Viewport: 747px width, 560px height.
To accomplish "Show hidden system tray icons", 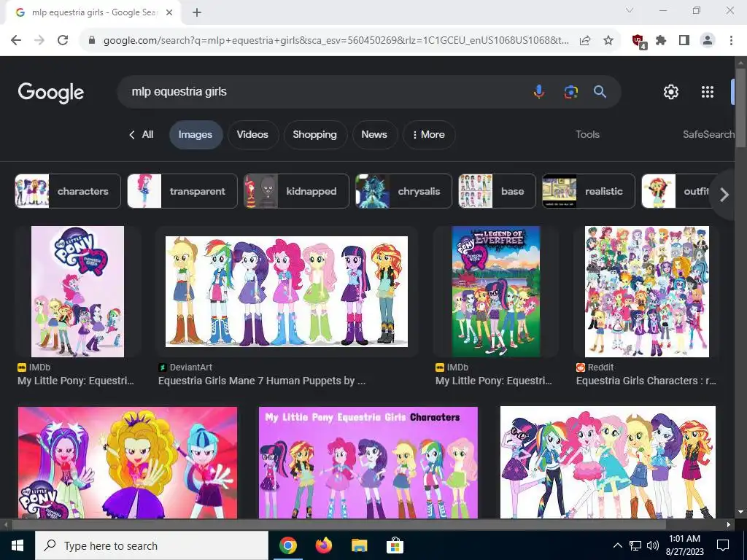I will pos(617,545).
